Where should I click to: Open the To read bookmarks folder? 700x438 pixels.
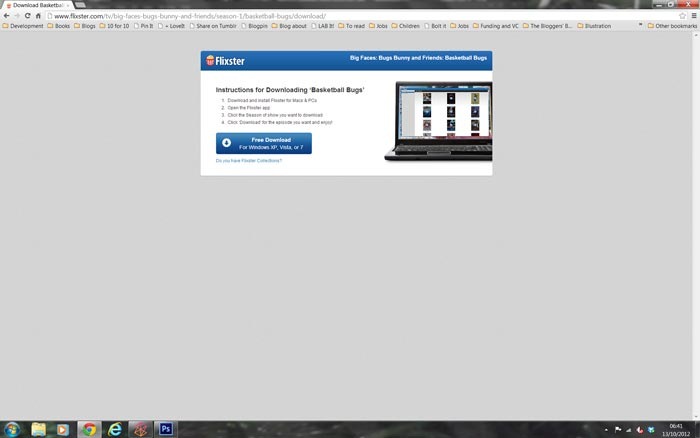click(351, 26)
